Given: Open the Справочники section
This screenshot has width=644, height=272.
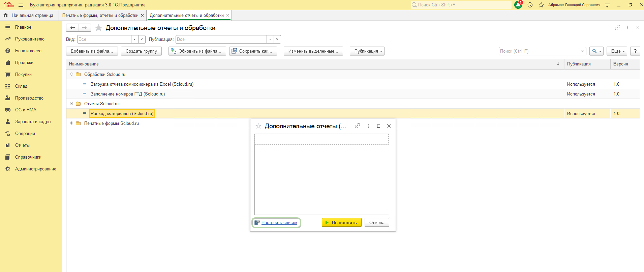Looking at the screenshot, I should [x=28, y=157].
